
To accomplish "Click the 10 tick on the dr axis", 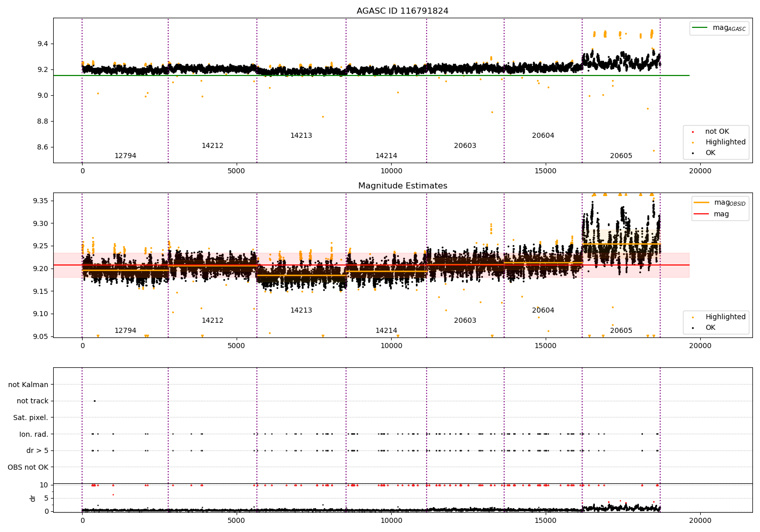I will pos(44,485).
